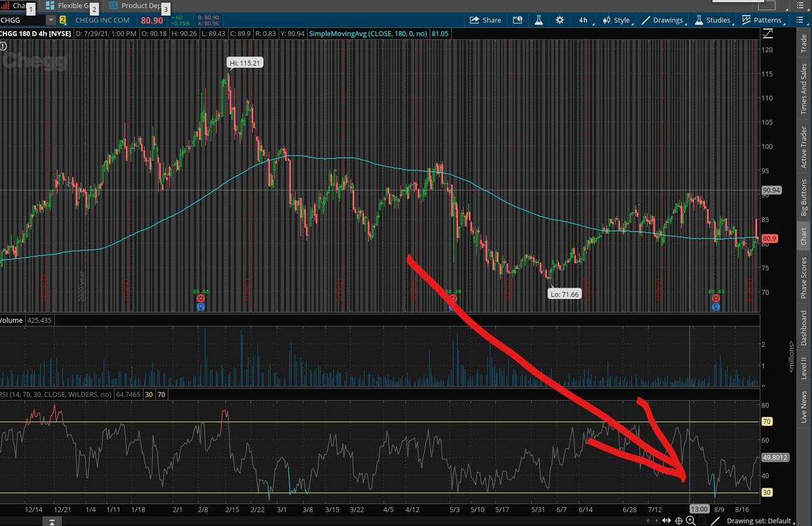This screenshot has width=812, height=526.
Task: Open the Active Trader sidebar tab
Action: pyautogui.click(x=803, y=147)
